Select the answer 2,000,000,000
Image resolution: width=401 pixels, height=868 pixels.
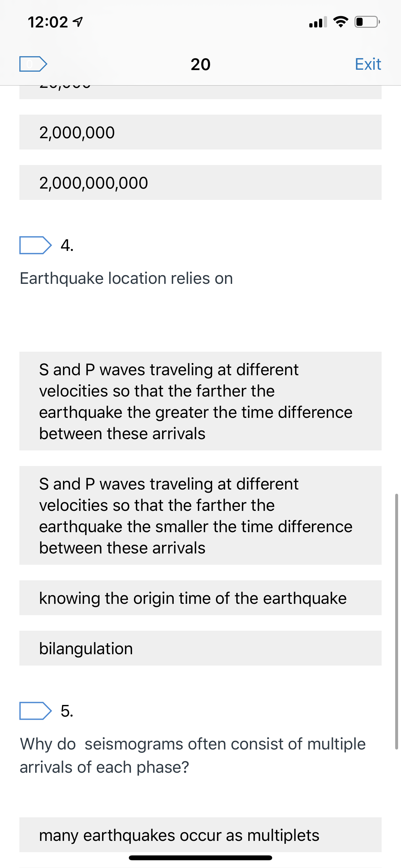200,182
